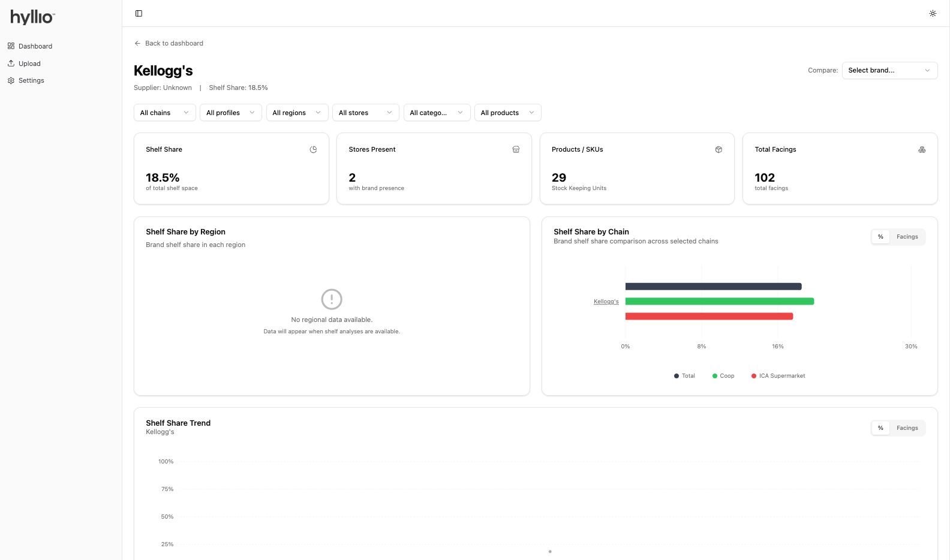
Task: Go back to dashboard link
Action: coord(169,43)
